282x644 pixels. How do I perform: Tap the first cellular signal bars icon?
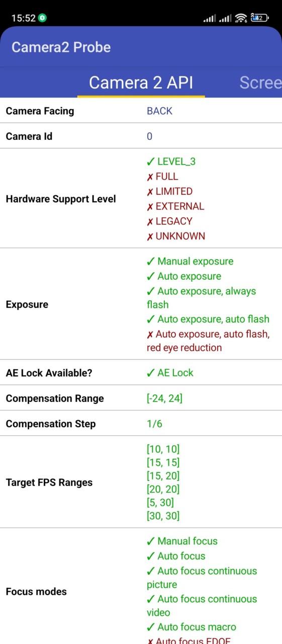(x=209, y=19)
